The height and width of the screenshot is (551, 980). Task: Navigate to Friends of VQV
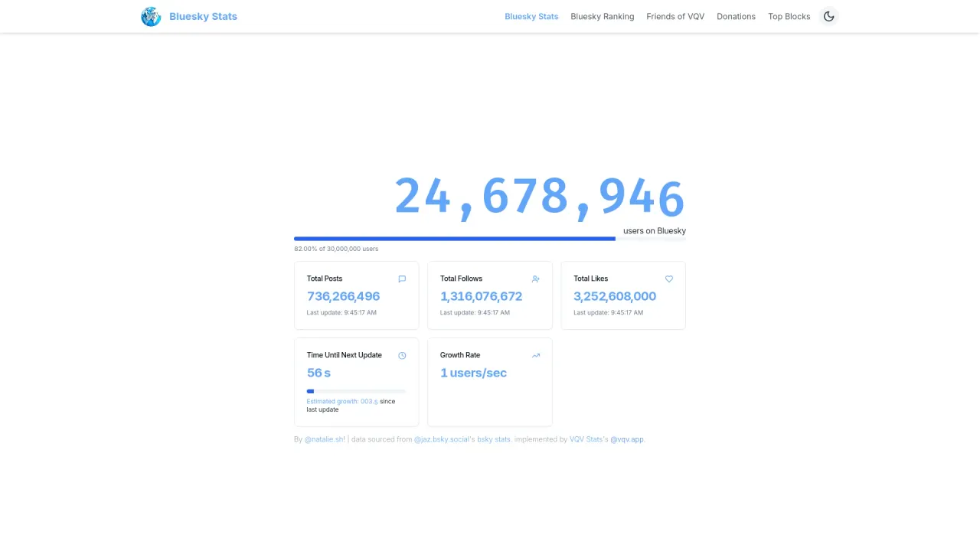(x=675, y=16)
